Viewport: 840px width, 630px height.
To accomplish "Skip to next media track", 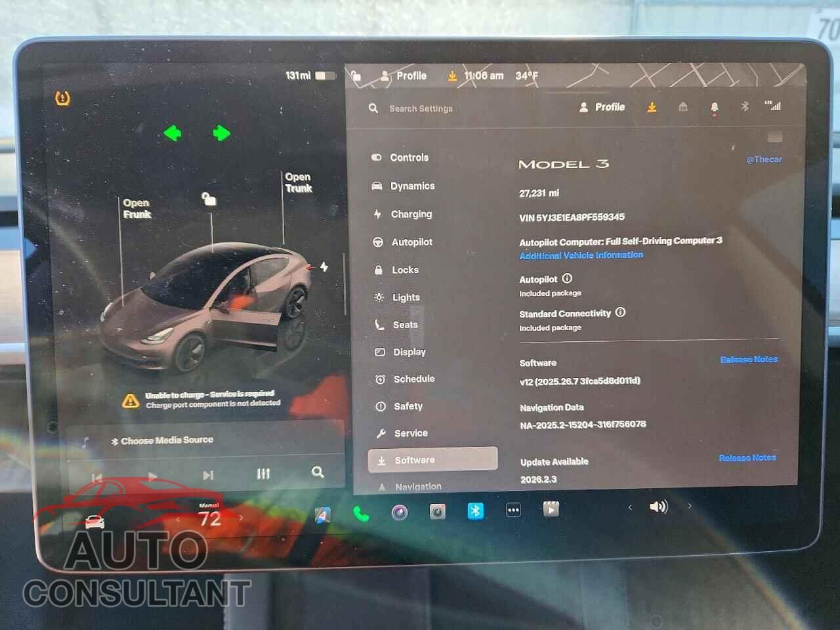I will (x=208, y=475).
